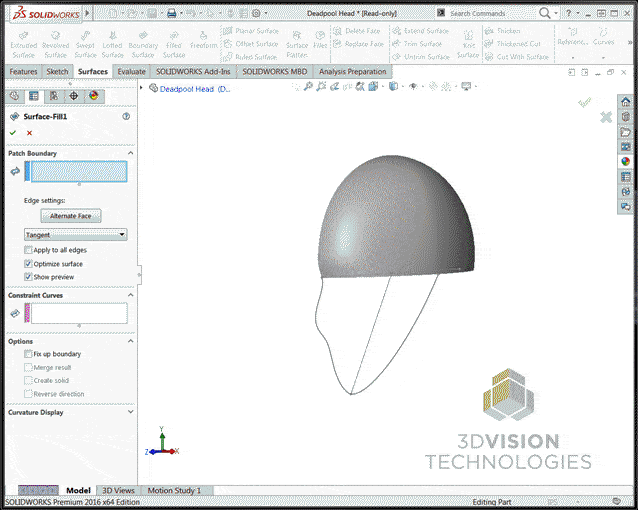Select the Extruded Surface tool
Viewport: 638px width, 510px height.
[x=23, y=44]
